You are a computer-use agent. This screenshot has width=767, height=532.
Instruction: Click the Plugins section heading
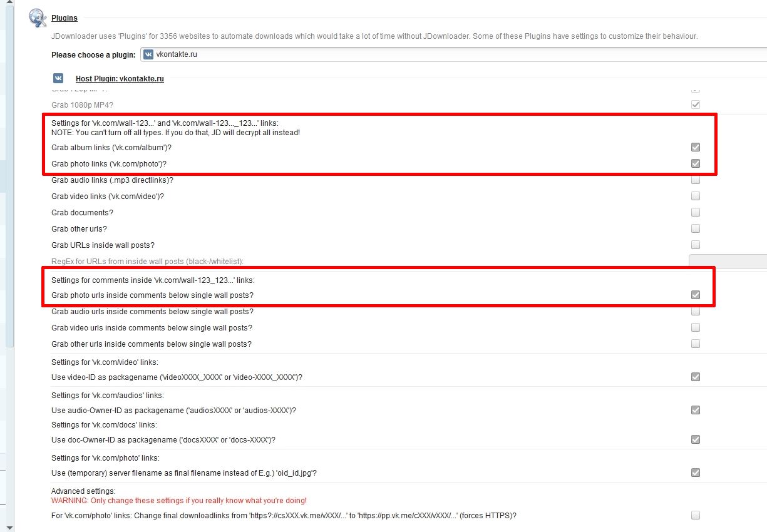tap(64, 18)
